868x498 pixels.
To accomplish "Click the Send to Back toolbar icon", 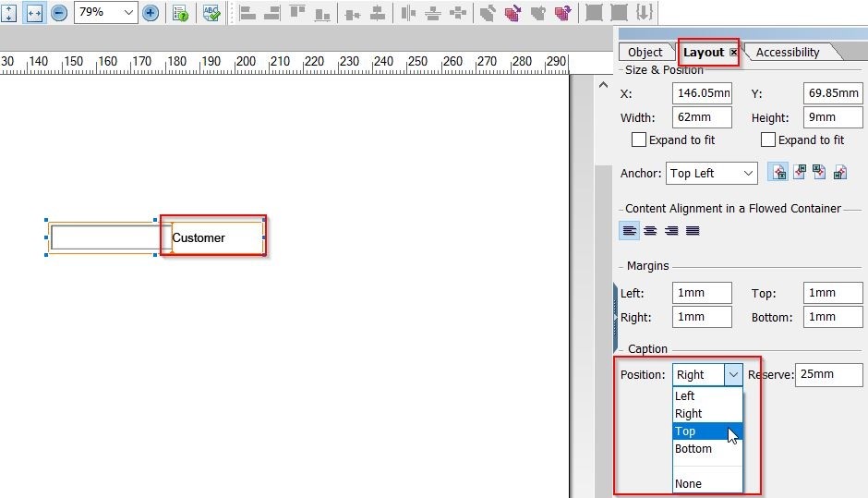I will [x=512, y=13].
